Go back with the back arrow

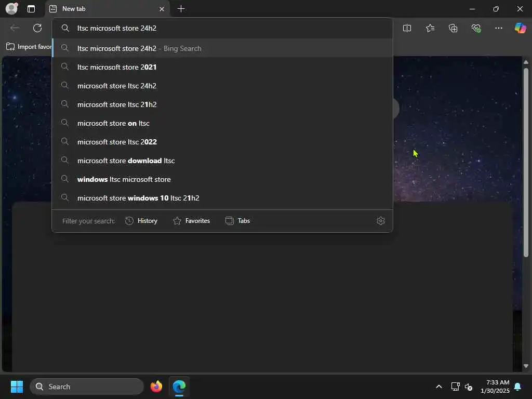[15, 28]
